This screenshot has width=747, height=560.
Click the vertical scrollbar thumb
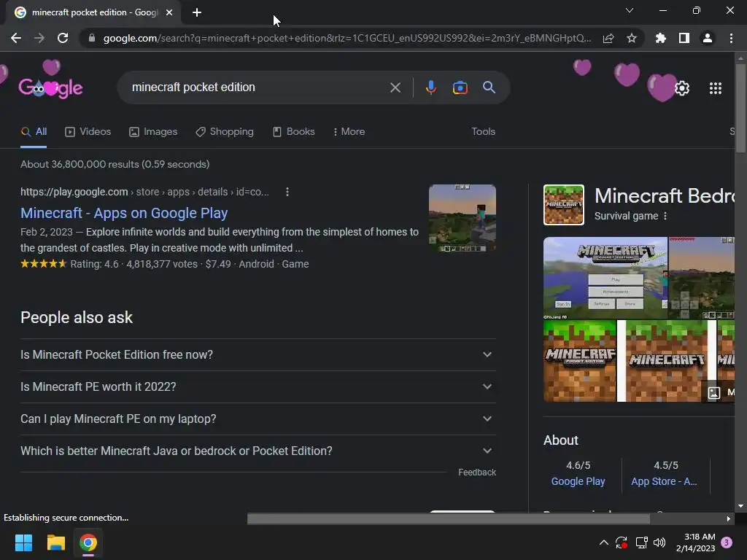coord(740,109)
